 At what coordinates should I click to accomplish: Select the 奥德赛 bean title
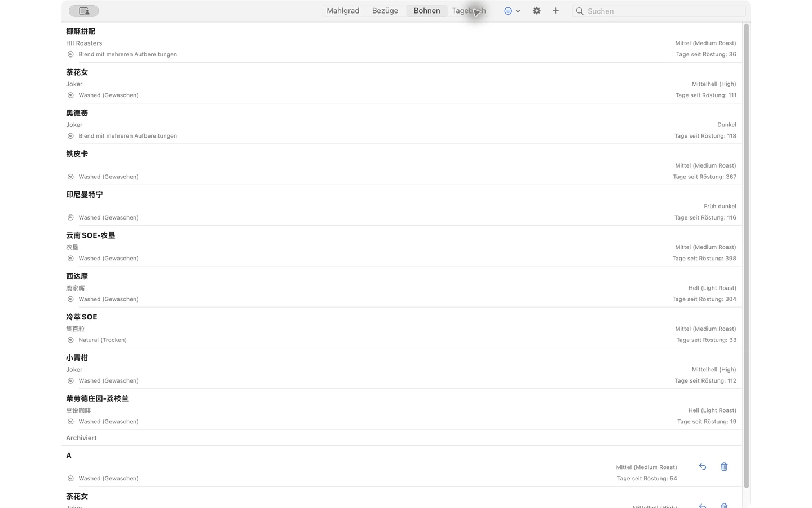coord(77,113)
